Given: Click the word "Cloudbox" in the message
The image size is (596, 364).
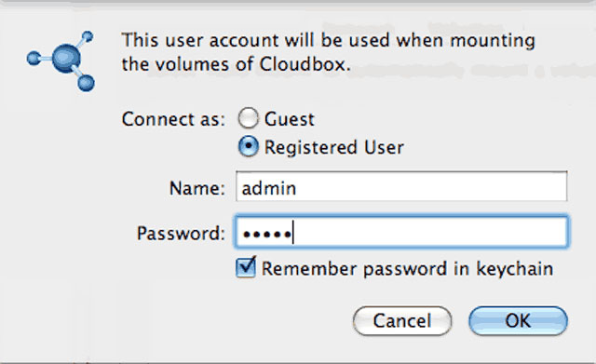Looking at the screenshot, I should (305, 64).
